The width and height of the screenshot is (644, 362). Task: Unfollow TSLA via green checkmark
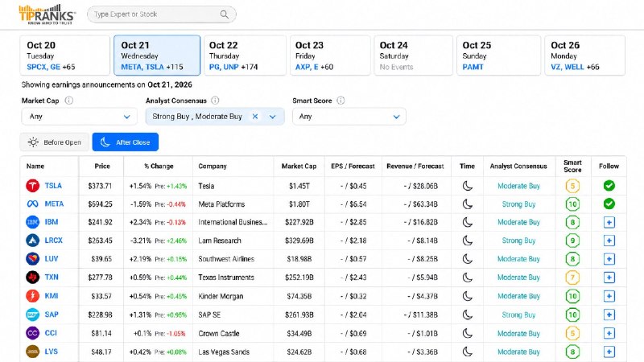pyautogui.click(x=609, y=186)
